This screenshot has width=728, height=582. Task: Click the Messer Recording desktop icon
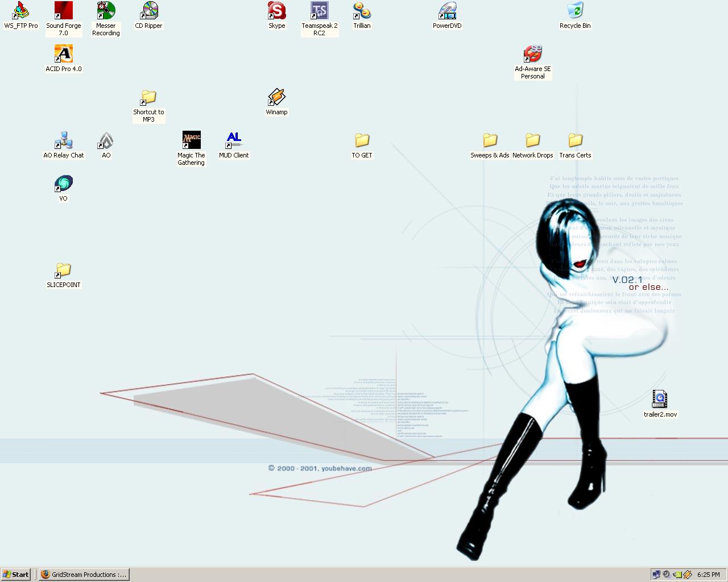click(x=106, y=11)
